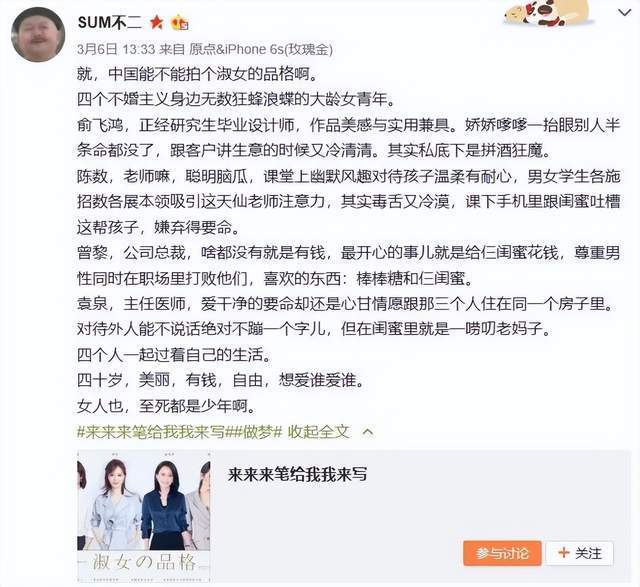The width and height of the screenshot is (640, 587).
Task: Follow the topic with 关注 button
Action: point(580,553)
